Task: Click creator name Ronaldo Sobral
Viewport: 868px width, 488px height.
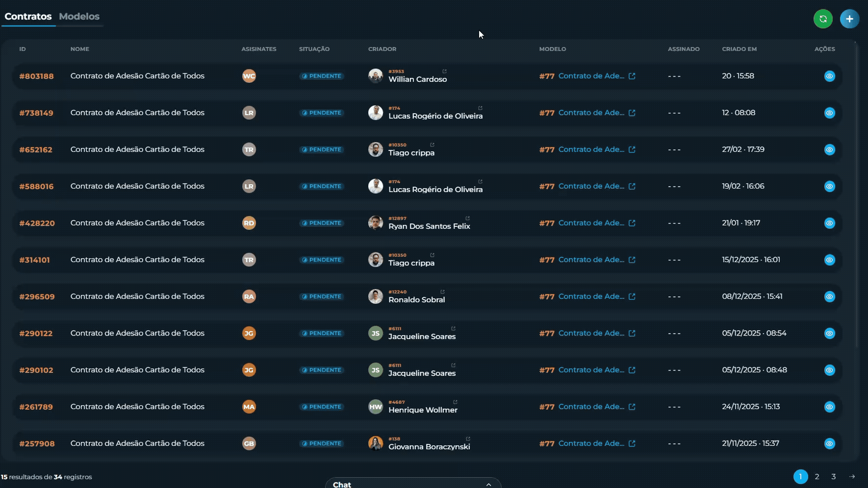Action: [416, 300]
